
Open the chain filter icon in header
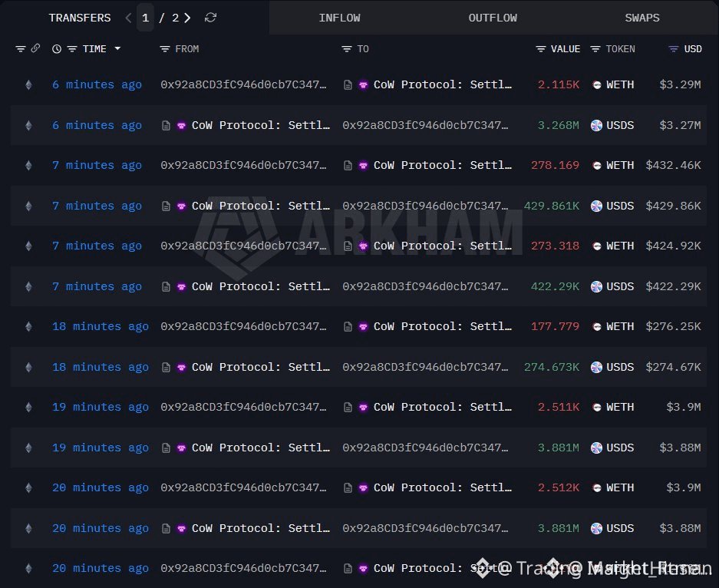coord(20,49)
